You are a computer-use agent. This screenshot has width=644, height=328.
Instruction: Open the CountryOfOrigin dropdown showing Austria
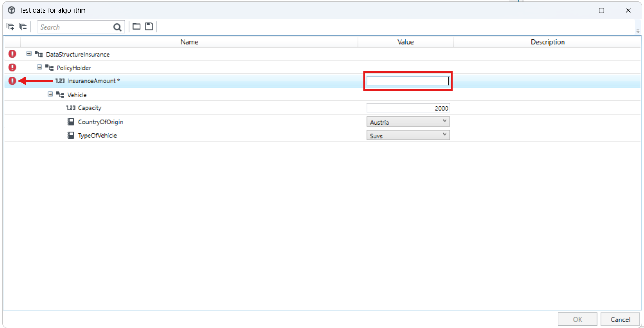(x=408, y=122)
